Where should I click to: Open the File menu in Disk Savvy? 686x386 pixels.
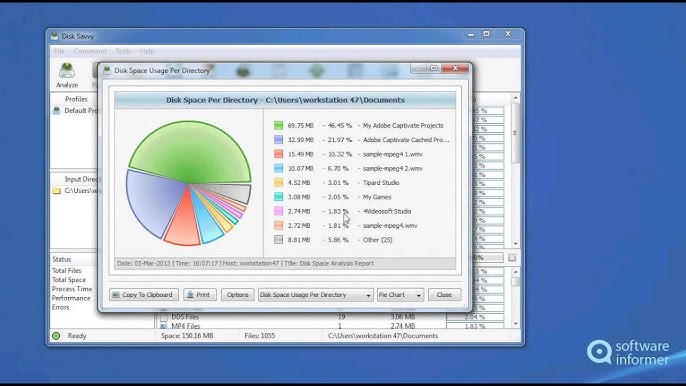tap(60, 51)
